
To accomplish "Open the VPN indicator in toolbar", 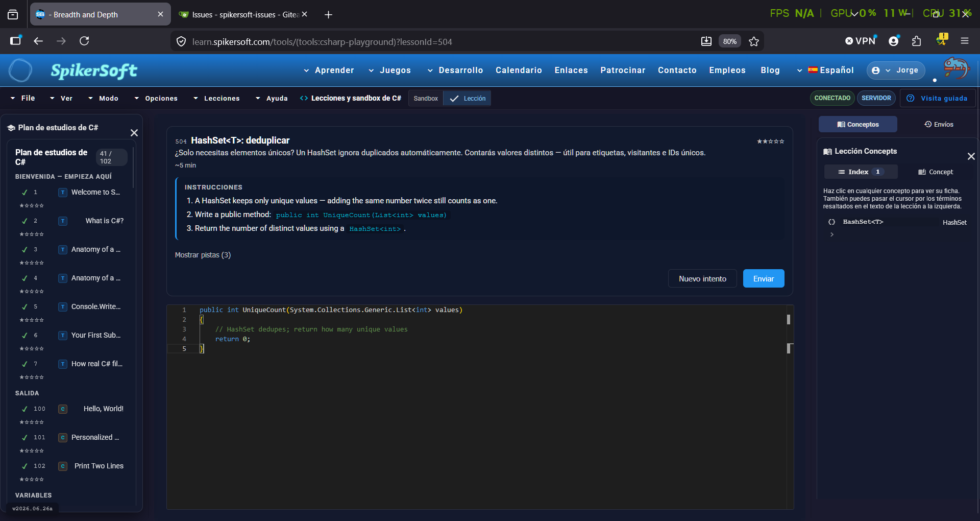I will [861, 41].
